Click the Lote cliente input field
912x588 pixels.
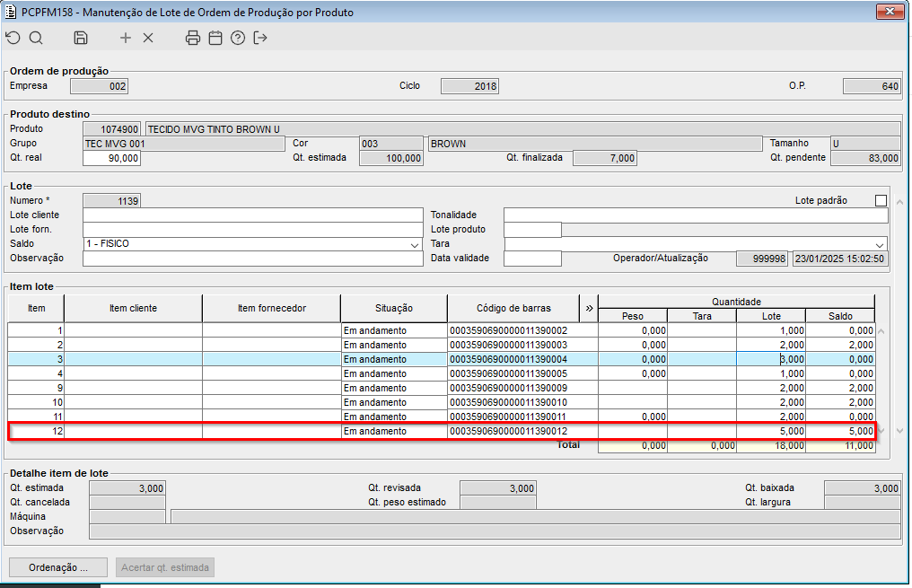tap(253, 215)
